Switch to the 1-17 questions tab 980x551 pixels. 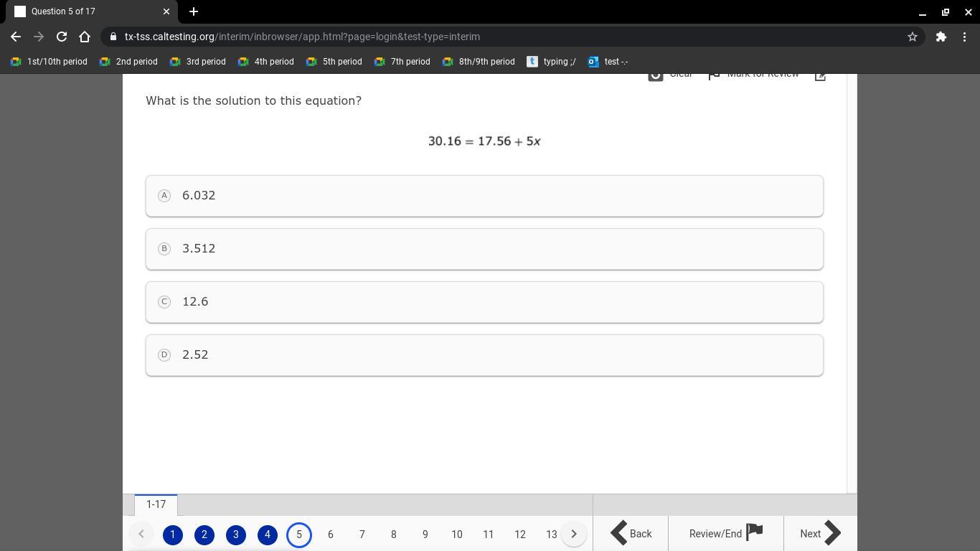(x=156, y=504)
